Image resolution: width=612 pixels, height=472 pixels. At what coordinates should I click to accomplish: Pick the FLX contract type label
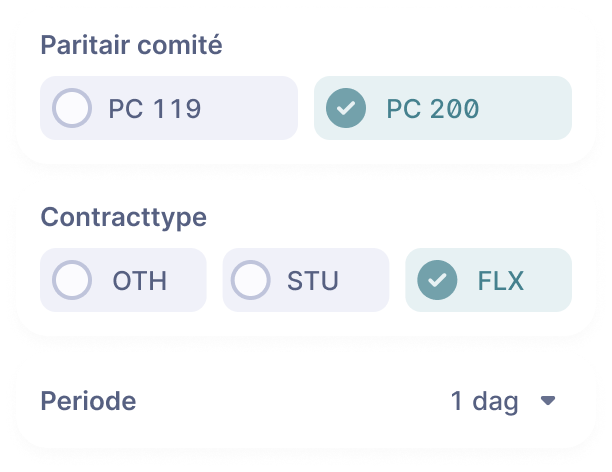tap(501, 280)
